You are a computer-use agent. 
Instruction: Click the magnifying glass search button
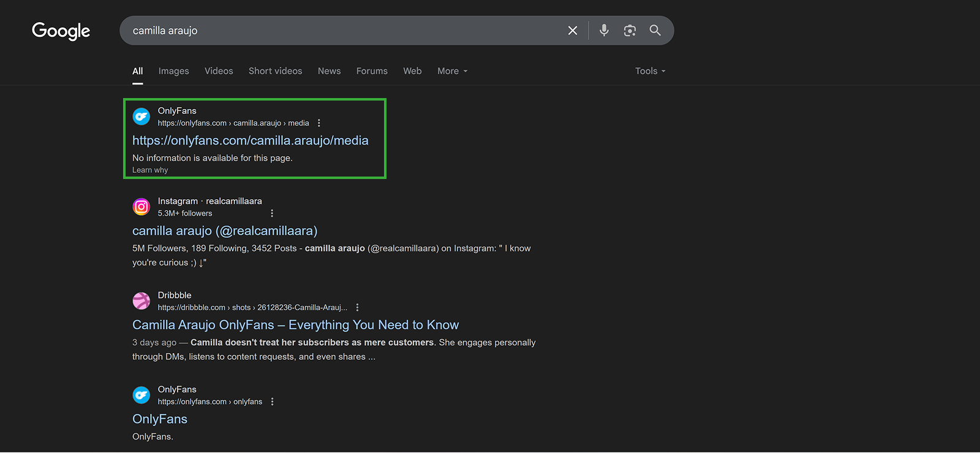[x=655, y=30]
